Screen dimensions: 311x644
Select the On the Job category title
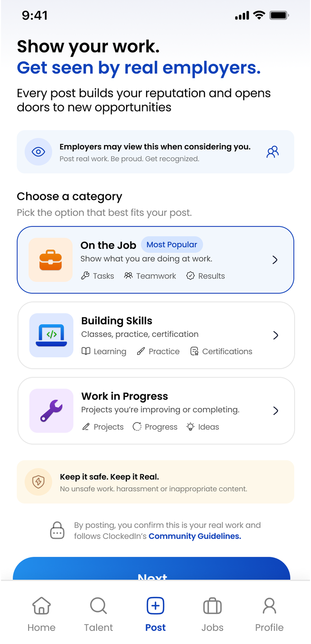click(108, 245)
